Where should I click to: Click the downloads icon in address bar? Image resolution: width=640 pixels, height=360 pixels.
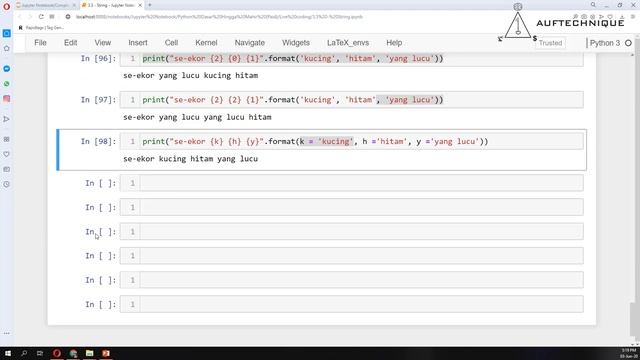622,17
